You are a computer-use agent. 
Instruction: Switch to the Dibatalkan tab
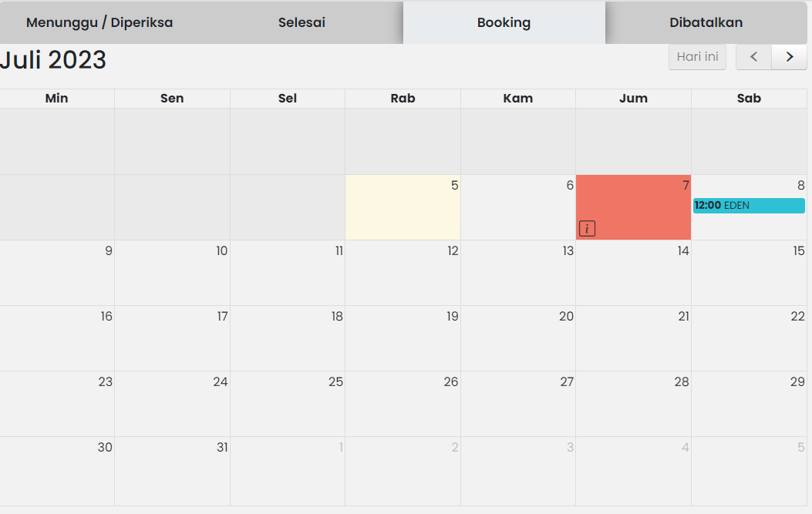[706, 22]
